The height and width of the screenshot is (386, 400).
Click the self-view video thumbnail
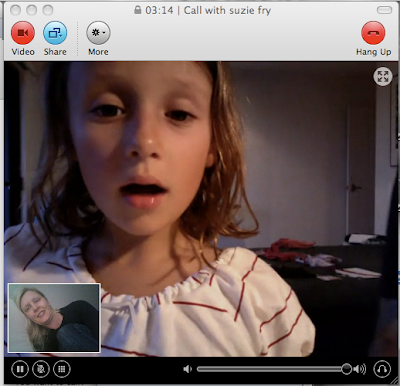(x=54, y=318)
